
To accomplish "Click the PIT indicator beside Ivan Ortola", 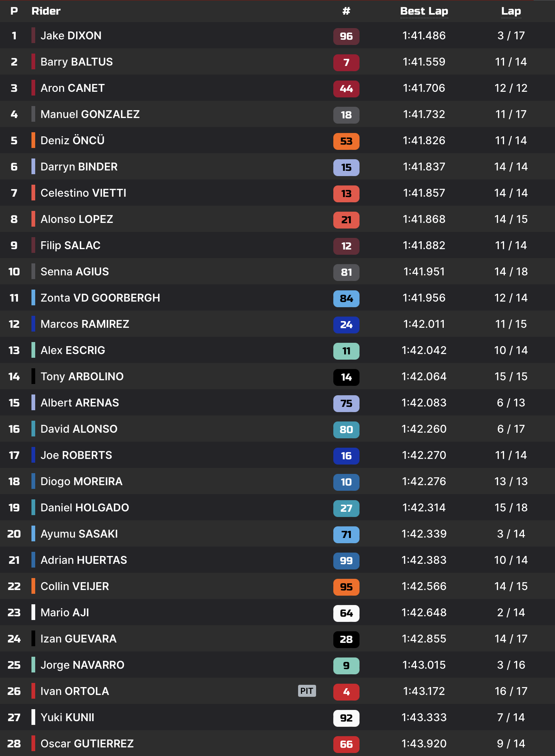I will pyautogui.click(x=307, y=691).
